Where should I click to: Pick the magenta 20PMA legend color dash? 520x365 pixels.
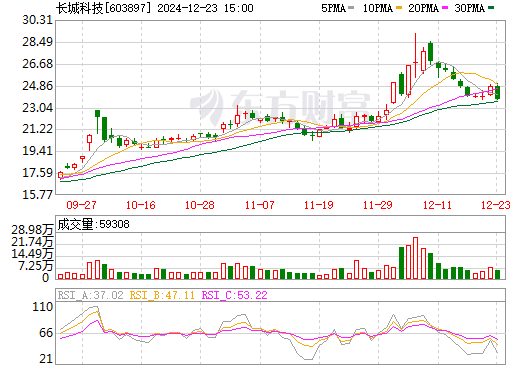click(445, 8)
